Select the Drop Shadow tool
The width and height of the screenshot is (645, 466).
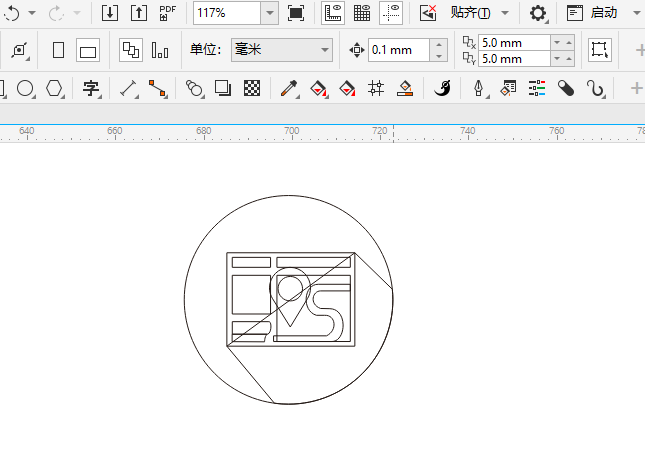(x=223, y=89)
